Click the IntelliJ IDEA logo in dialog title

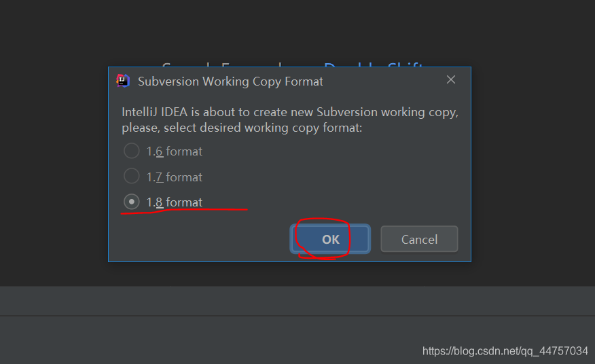coord(123,81)
